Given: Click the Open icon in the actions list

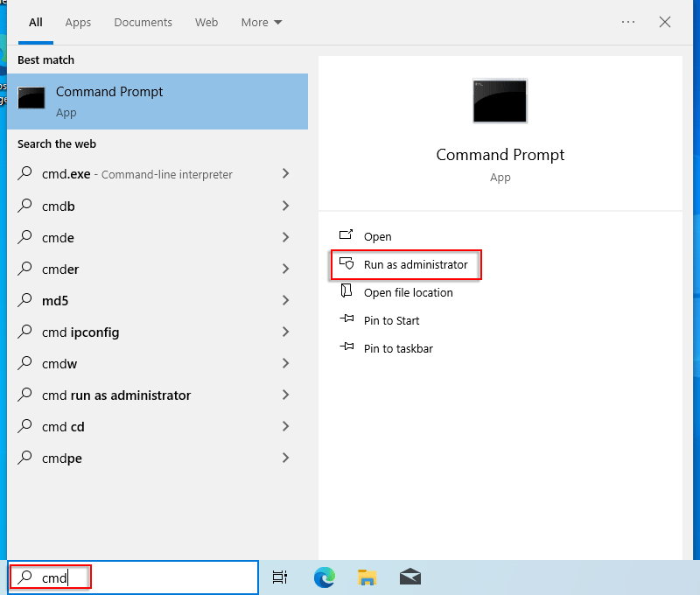Looking at the screenshot, I should click(x=346, y=234).
